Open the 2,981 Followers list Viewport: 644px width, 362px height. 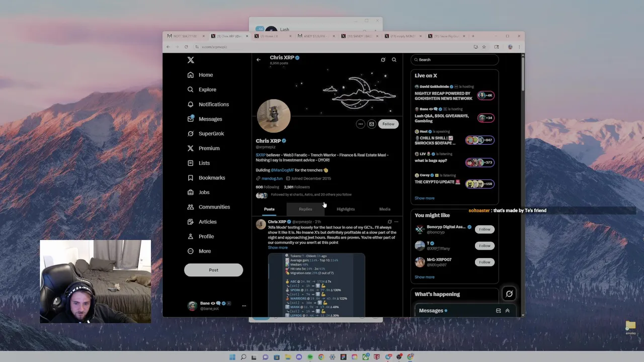tap(297, 187)
